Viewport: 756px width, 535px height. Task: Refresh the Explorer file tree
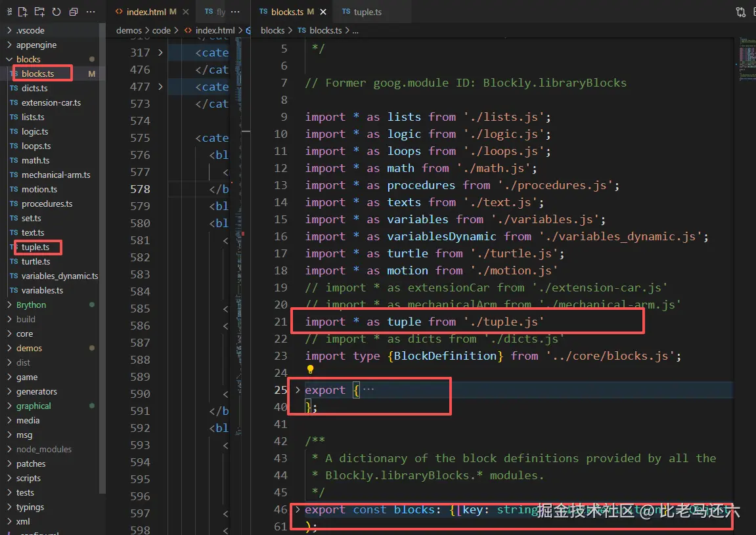click(x=56, y=12)
